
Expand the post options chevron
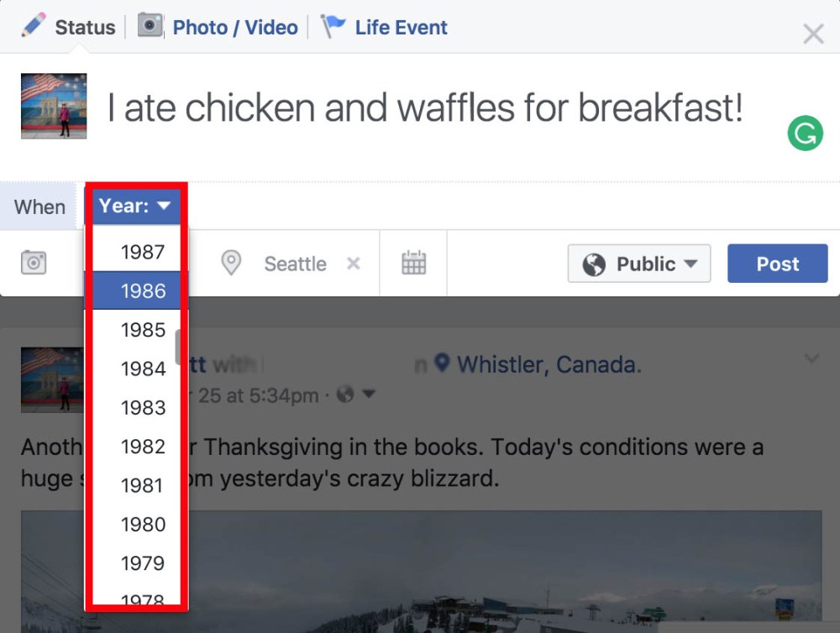[x=811, y=359]
